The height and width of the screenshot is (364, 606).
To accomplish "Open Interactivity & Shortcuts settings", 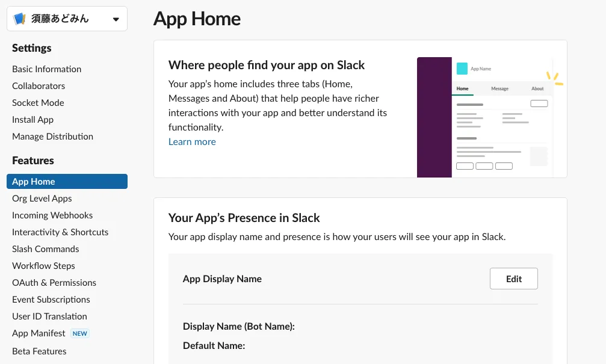I will pyautogui.click(x=60, y=232).
